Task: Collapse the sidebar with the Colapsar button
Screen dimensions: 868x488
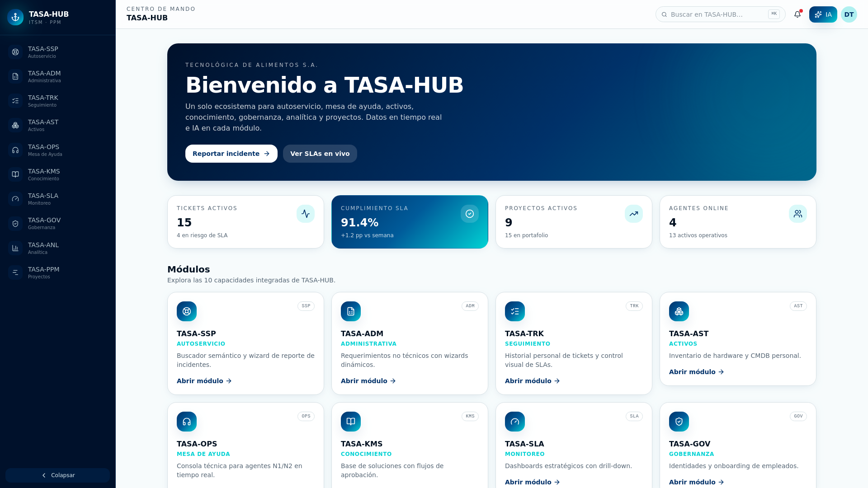Action: coord(58,475)
